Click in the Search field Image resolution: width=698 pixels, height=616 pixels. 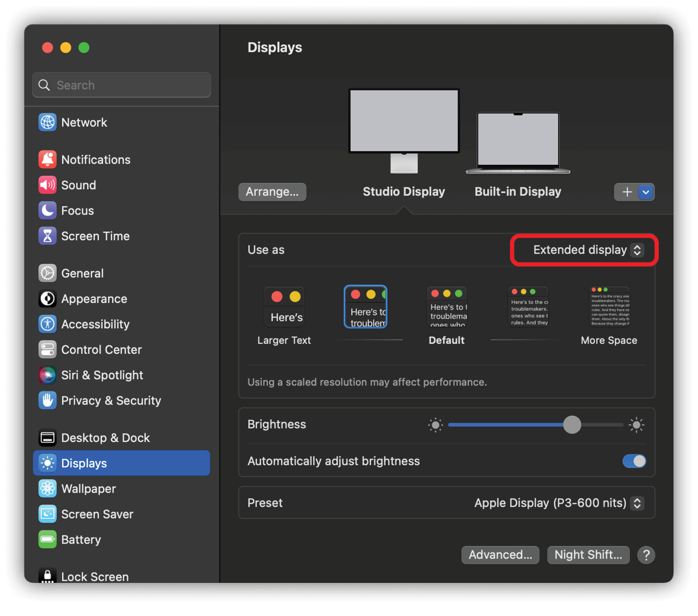coord(121,85)
